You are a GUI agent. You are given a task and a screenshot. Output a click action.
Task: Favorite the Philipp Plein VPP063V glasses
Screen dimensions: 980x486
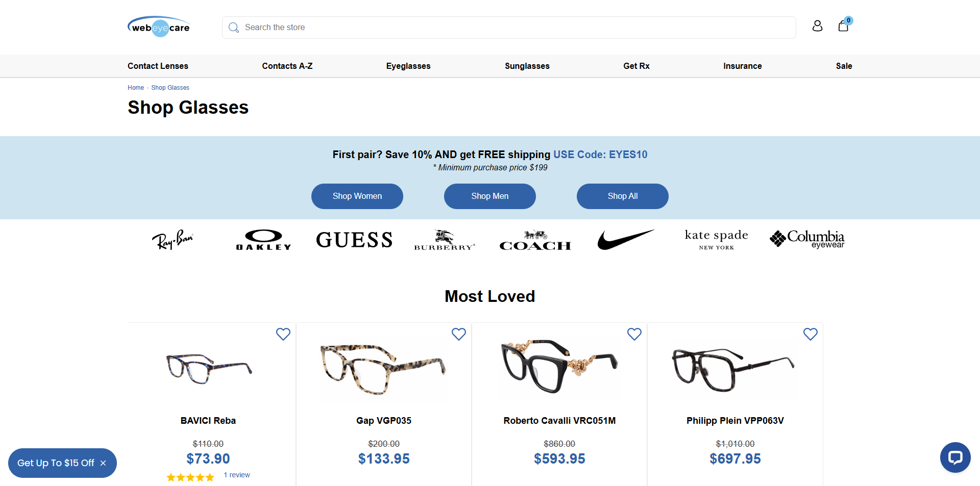coord(810,334)
